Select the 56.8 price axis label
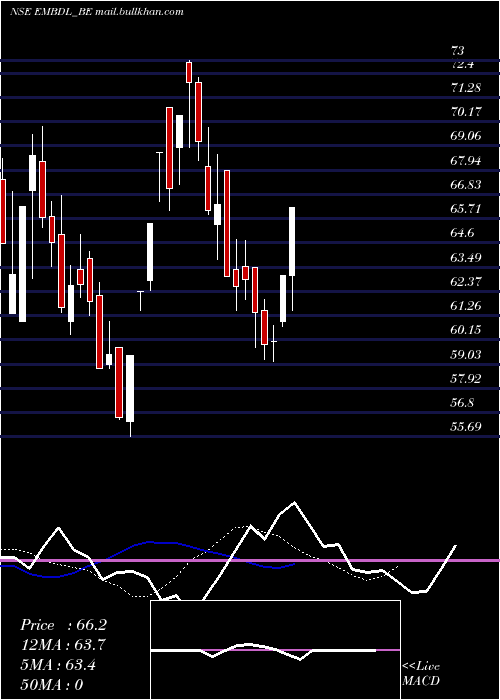Image resolution: width=500 pixels, height=700 pixels. tap(462, 402)
